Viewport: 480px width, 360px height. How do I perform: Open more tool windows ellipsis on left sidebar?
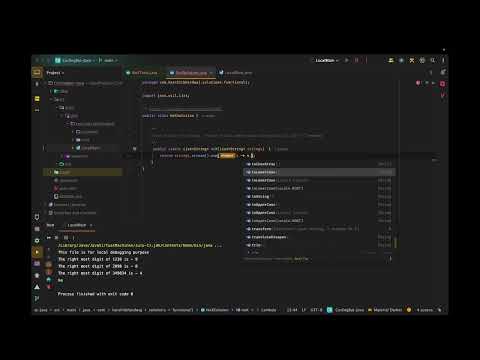point(37,110)
